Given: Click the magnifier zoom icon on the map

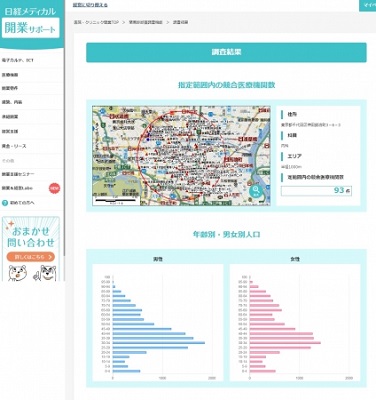Looking at the screenshot, I should coord(256,191).
